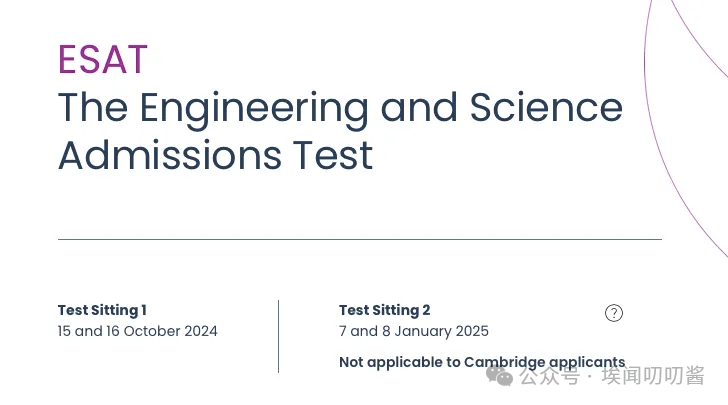Image resolution: width=728 pixels, height=405 pixels.
Task: Select the 7 and 8 January 2025 date
Action: pyautogui.click(x=414, y=331)
